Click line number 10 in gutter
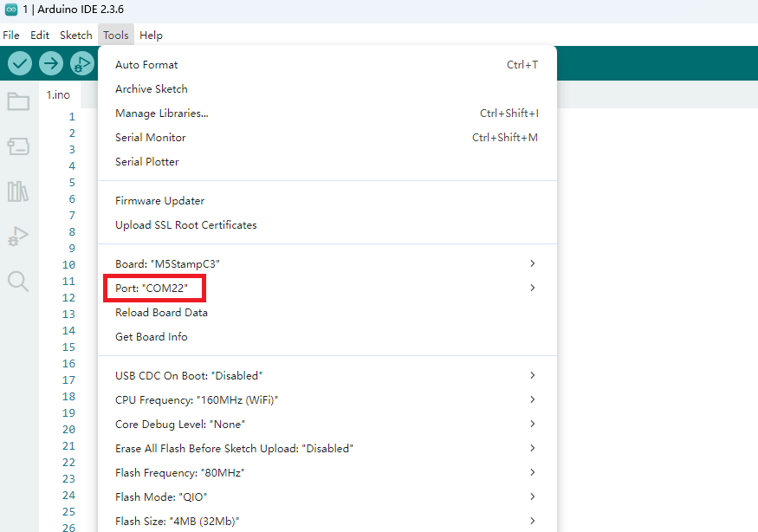 [68, 264]
